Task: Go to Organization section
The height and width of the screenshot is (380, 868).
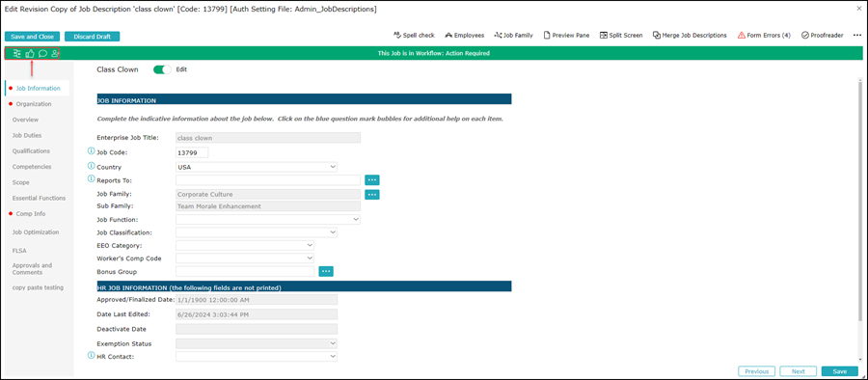Action: tap(33, 103)
